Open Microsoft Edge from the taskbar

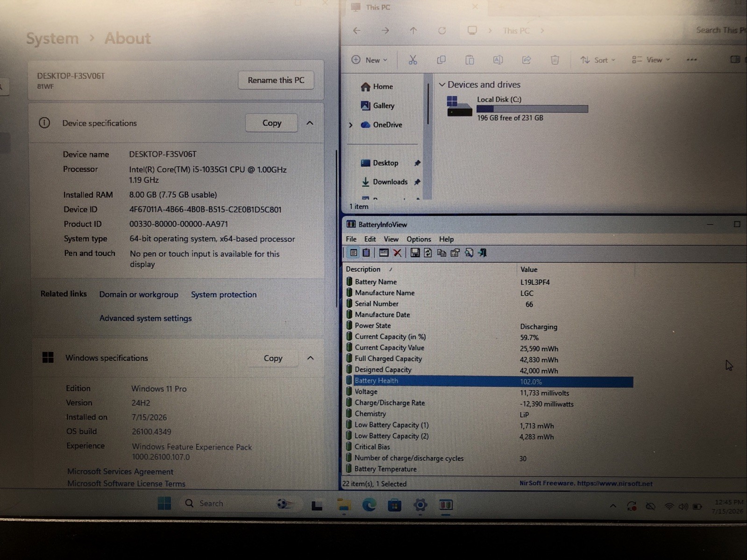click(369, 505)
